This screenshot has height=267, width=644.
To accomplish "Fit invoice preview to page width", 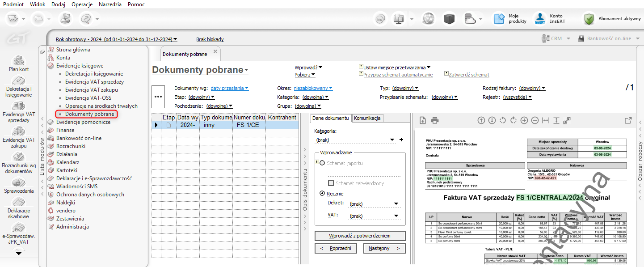I will 545,120.
